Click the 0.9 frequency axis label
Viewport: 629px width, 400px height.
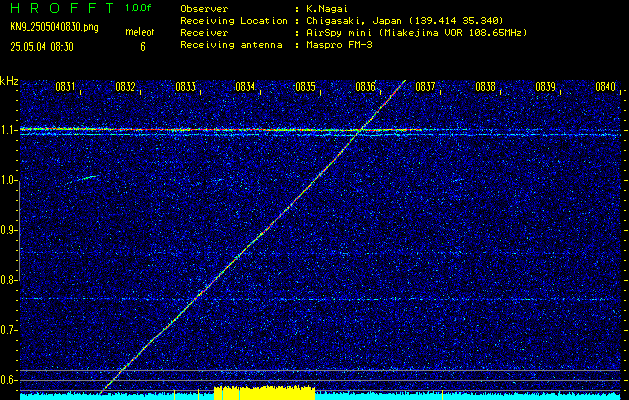tap(8, 230)
